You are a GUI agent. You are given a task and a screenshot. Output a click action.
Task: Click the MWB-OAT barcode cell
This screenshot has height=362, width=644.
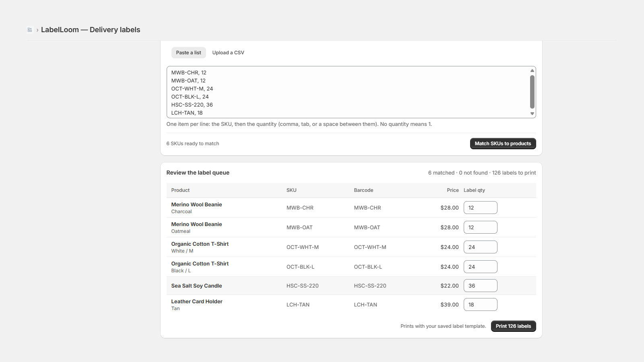pos(367,227)
